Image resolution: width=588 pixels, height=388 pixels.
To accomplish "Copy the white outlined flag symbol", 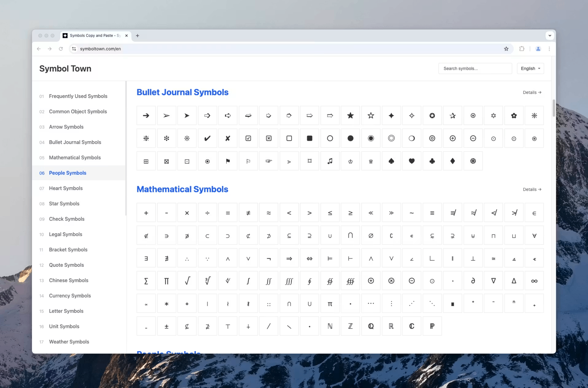I will [x=248, y=161].
